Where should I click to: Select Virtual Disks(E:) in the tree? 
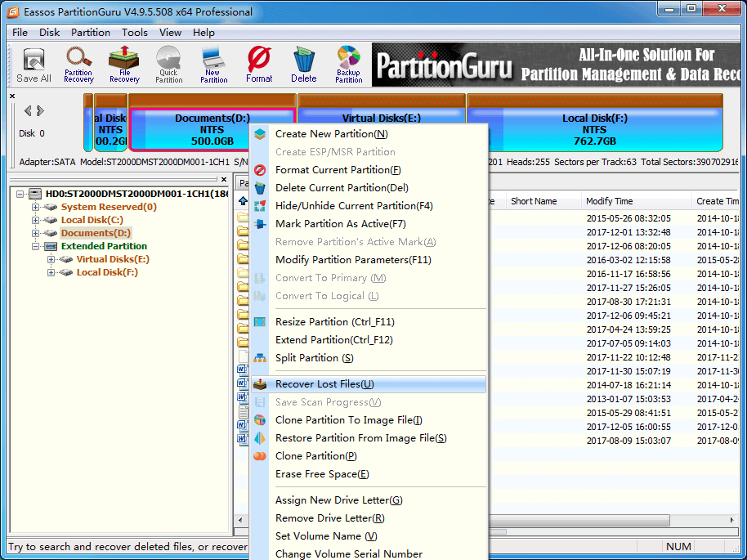click(x=113, y=259)
